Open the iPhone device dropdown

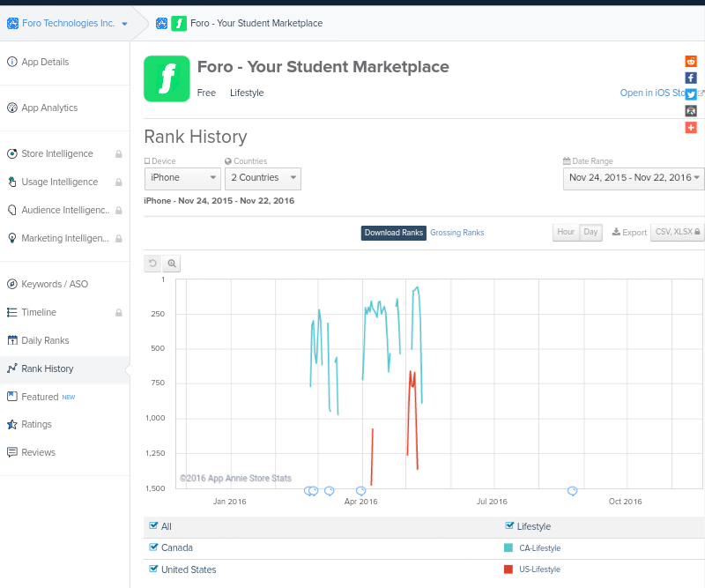[182, 178]
